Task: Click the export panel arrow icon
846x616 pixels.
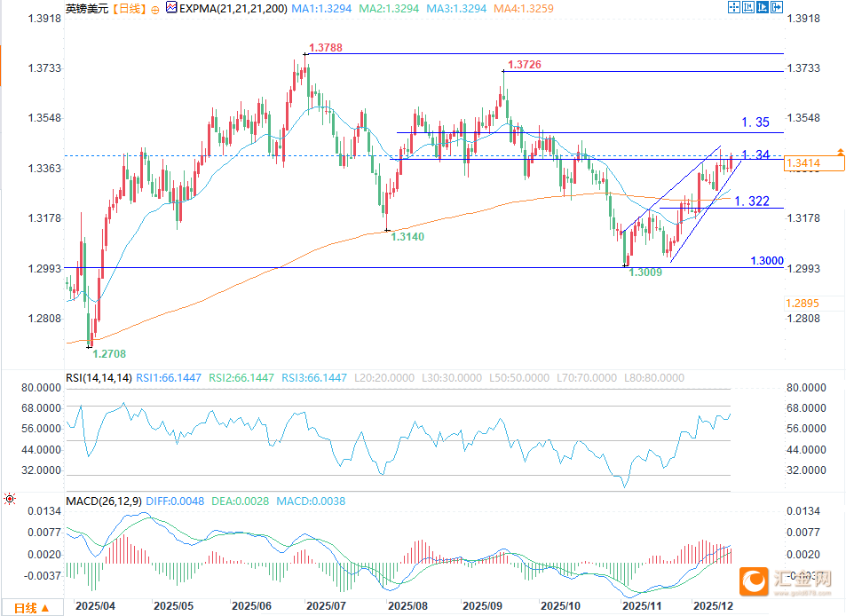Action: coord(777,7)
